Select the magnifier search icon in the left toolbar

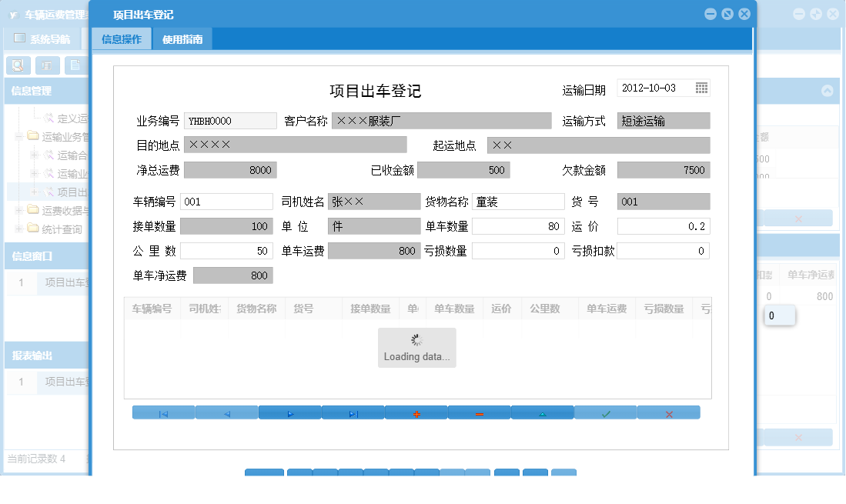[17, 65]
